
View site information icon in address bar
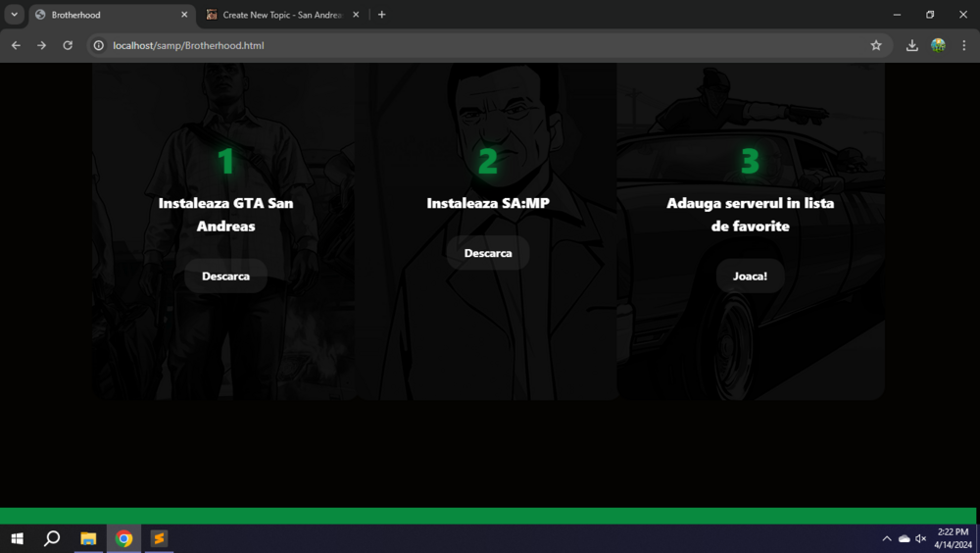tap(99, 45)
